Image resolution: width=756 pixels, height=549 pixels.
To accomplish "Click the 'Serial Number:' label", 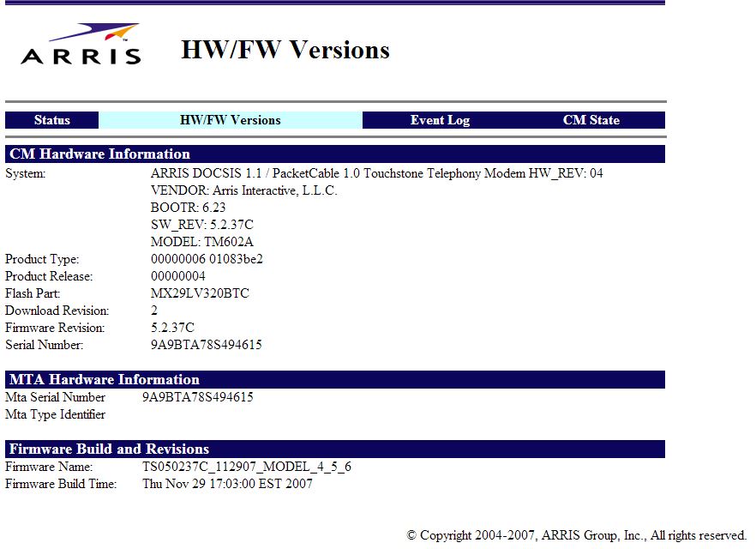I will point(44,345).
